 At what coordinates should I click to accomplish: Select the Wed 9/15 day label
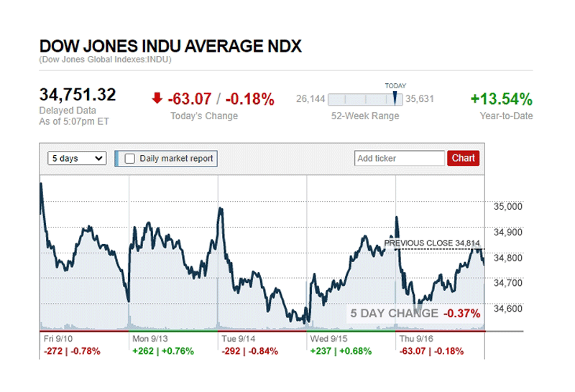[327, 337]
